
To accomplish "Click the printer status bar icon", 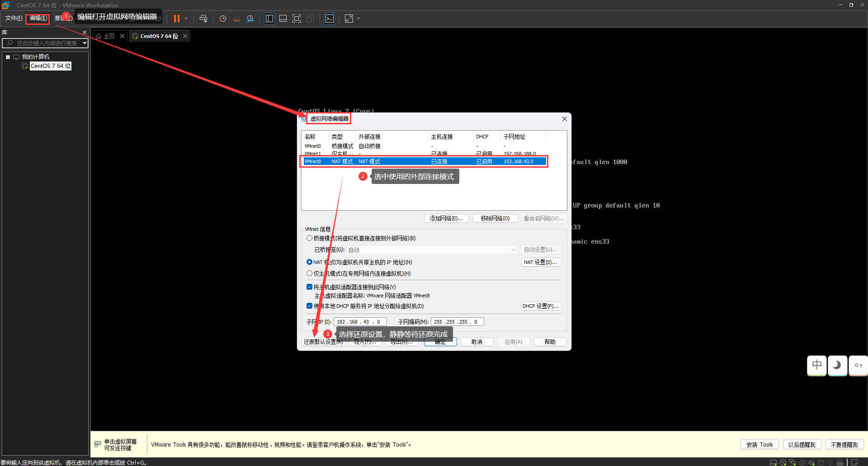I will point(802,462).
